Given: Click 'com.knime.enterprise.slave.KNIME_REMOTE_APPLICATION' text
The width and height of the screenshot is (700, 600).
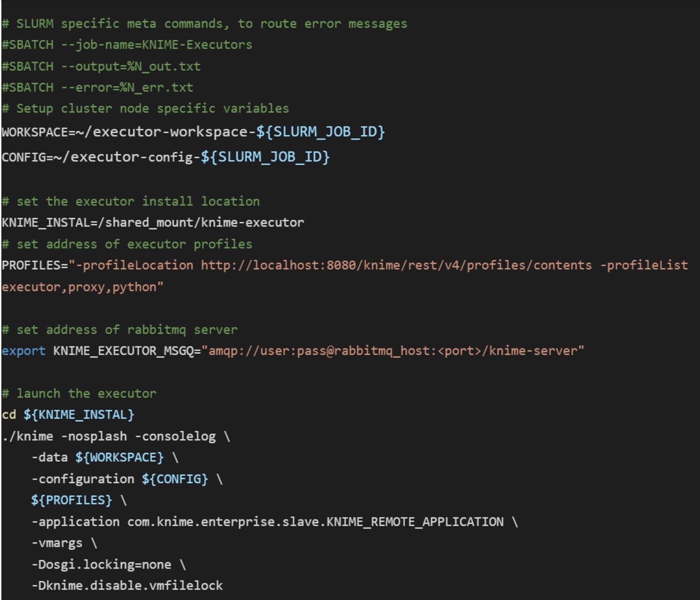Looking at the screenshot, I should point(315,522).
